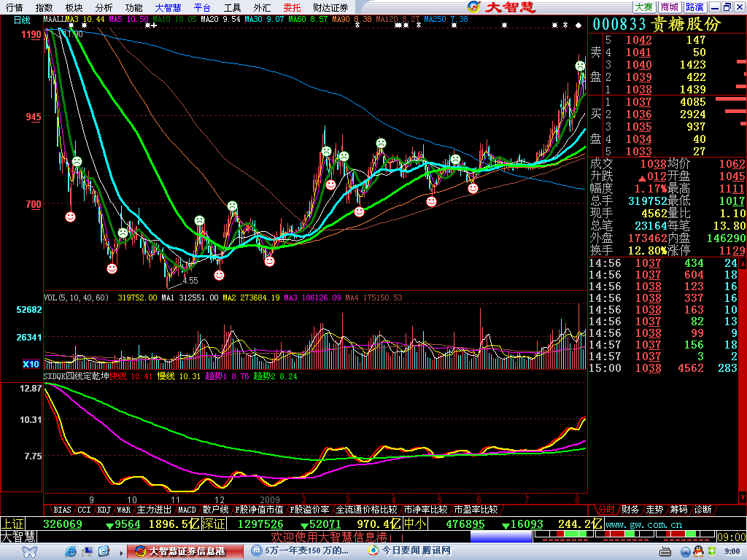This screenshot has height=560, width=747.
Task: Switch to the 散户线 indicator tab
Action: tap(215, 510)
